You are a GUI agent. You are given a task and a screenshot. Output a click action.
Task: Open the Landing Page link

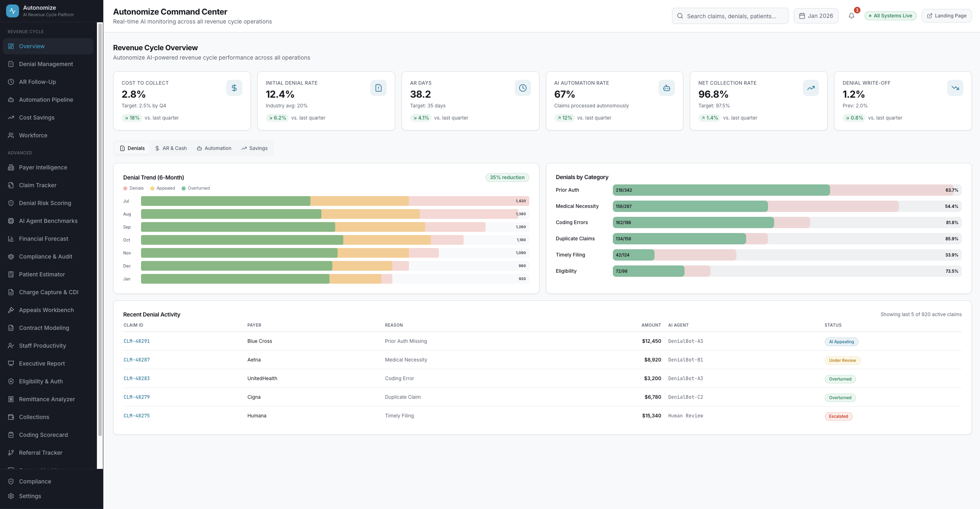click(x=946, y=15)
